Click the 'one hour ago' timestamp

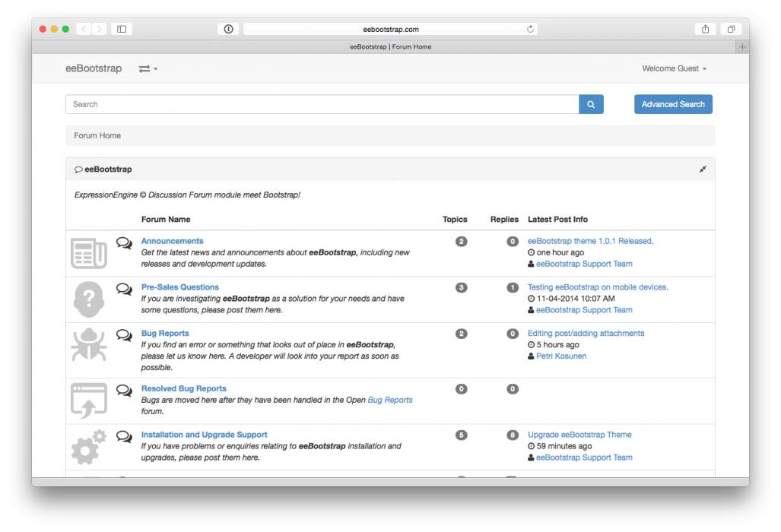point(560,253)
